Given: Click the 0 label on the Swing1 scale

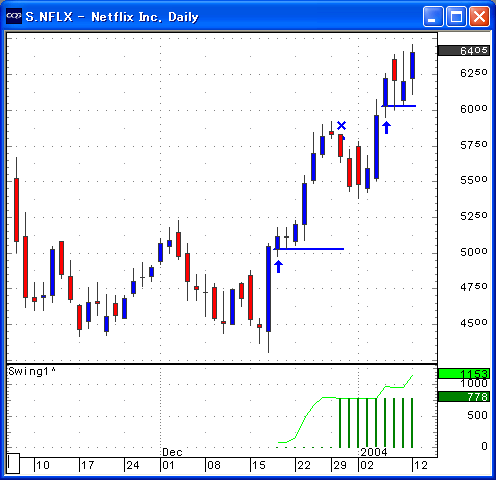Looking at the screenshot, I should (x=484, y=446).
